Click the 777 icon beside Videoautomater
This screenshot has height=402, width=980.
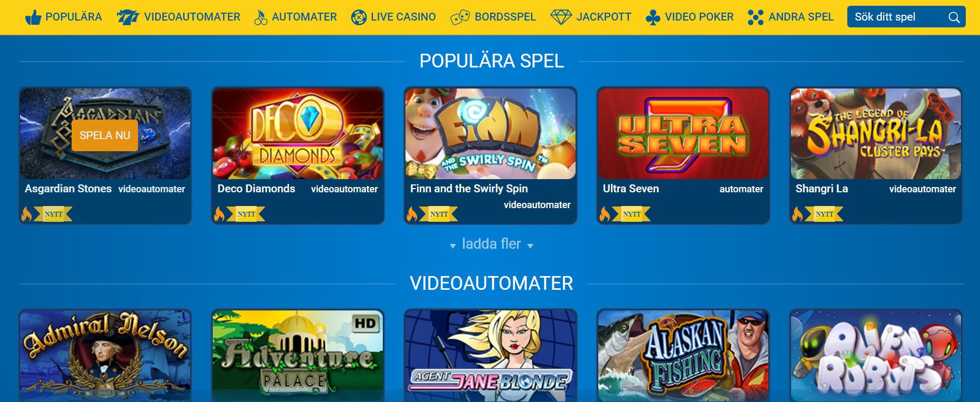(x=127, y=17)
